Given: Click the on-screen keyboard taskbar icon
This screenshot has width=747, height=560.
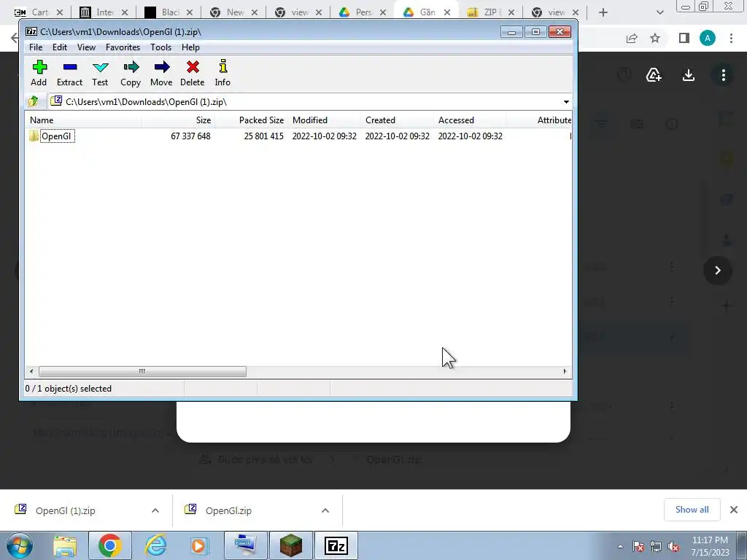Looking at the screenshot, I should pyautogui.click(x=245, y=545).
